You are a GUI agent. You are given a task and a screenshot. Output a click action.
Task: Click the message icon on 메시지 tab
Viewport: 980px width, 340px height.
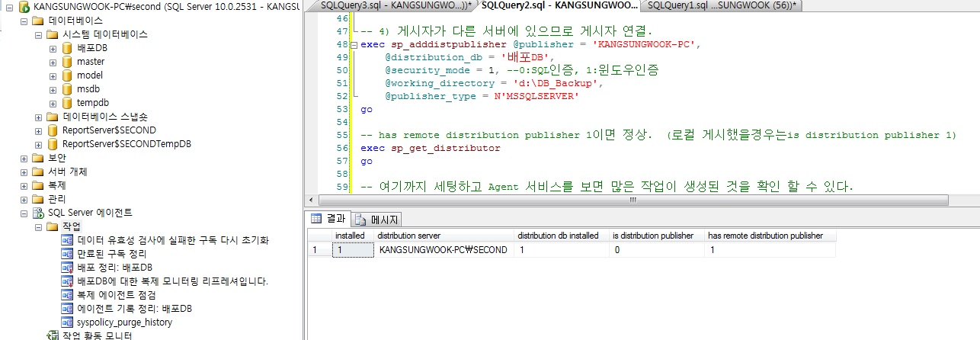(362, 220)
